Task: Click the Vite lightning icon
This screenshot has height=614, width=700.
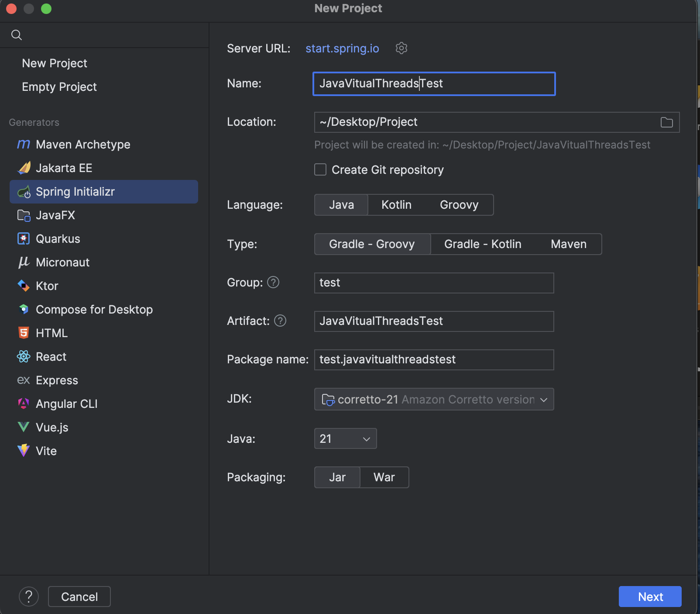Action: pyautogui.click(x=24, y=451)
